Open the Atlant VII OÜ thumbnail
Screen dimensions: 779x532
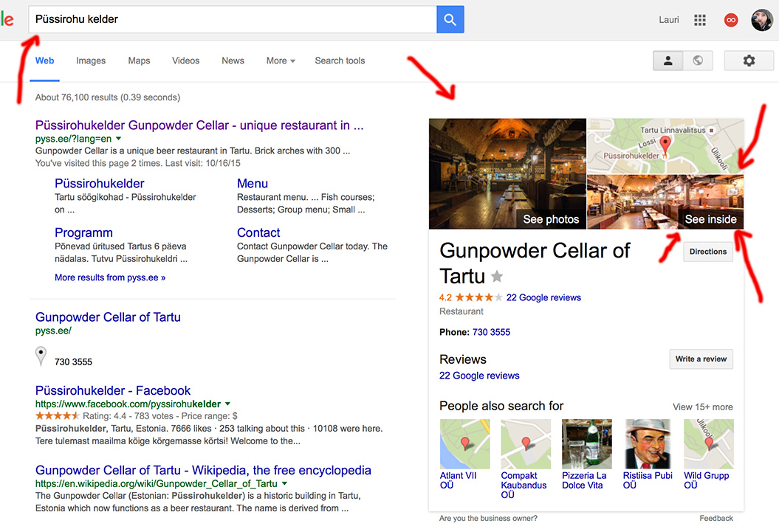click(x=464, y=443)
